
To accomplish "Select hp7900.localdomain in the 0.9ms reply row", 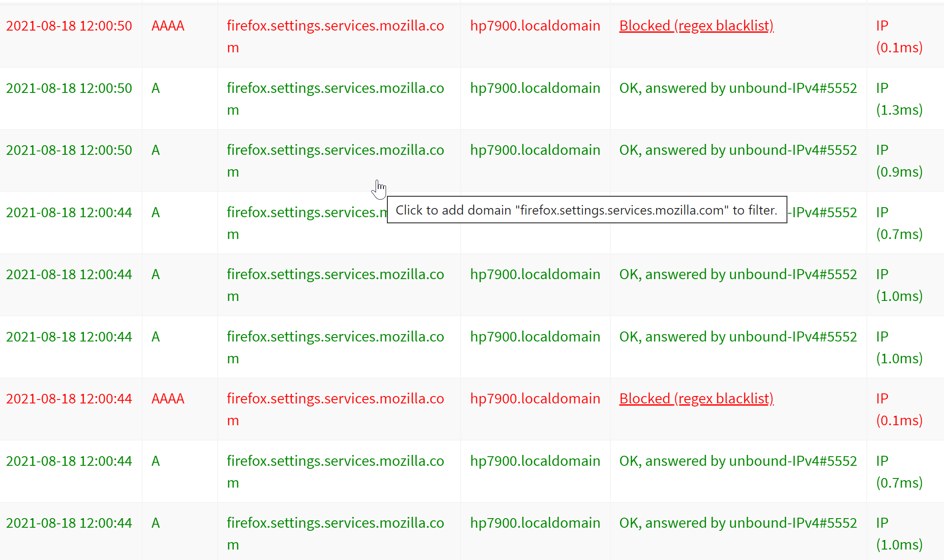I will [535, 150].
